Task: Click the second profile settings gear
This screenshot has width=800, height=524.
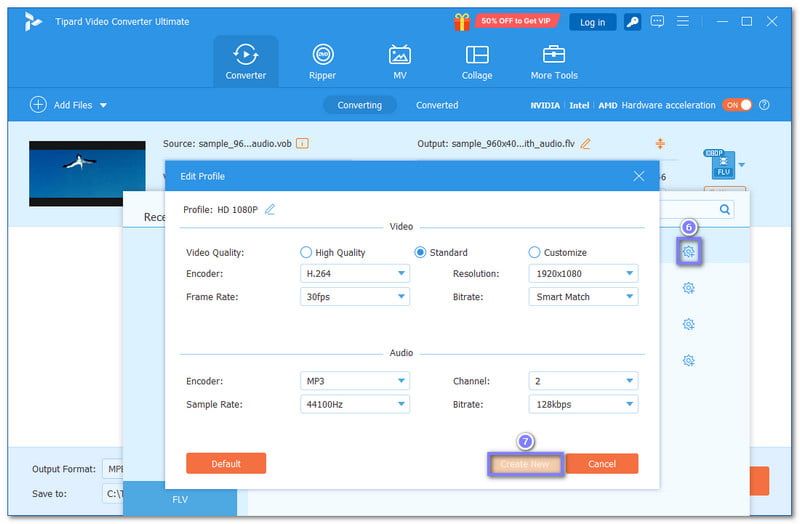Action: click(x=689, y=288)
